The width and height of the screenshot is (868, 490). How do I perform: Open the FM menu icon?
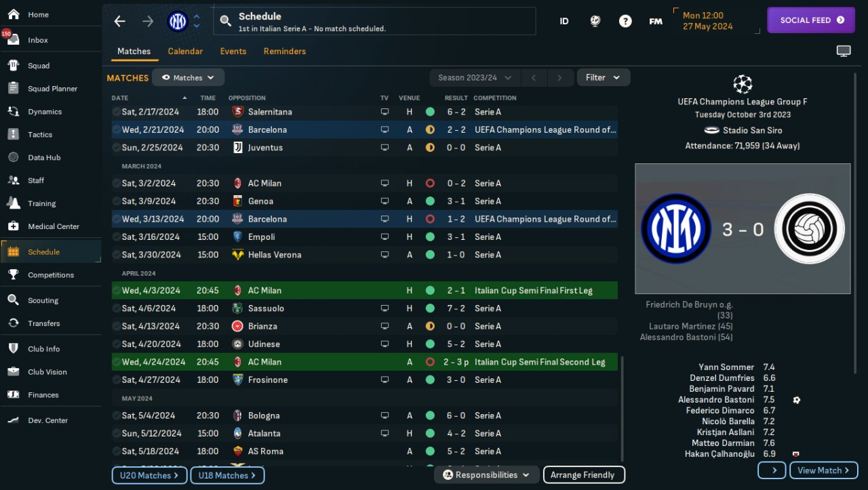tap(655, 21)
